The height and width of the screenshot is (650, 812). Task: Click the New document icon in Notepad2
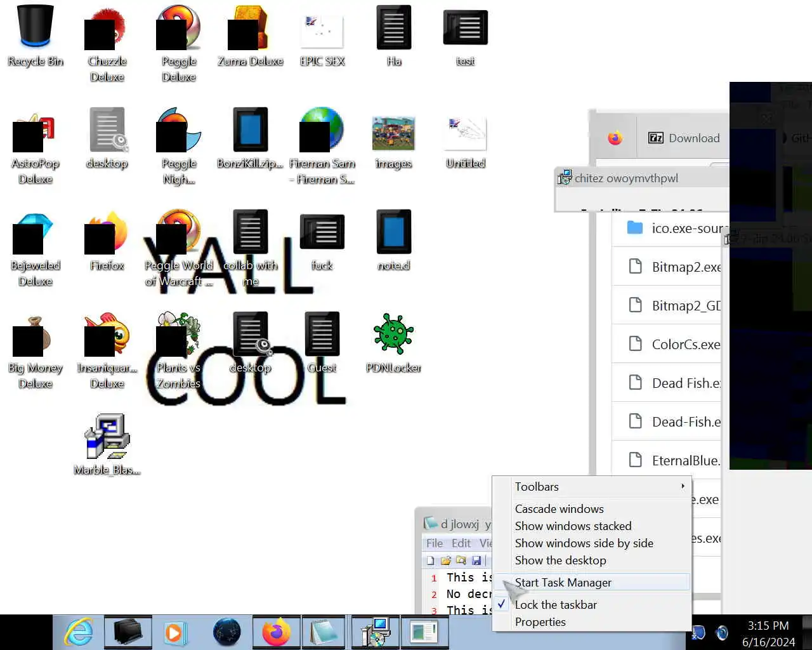(431, 560)
